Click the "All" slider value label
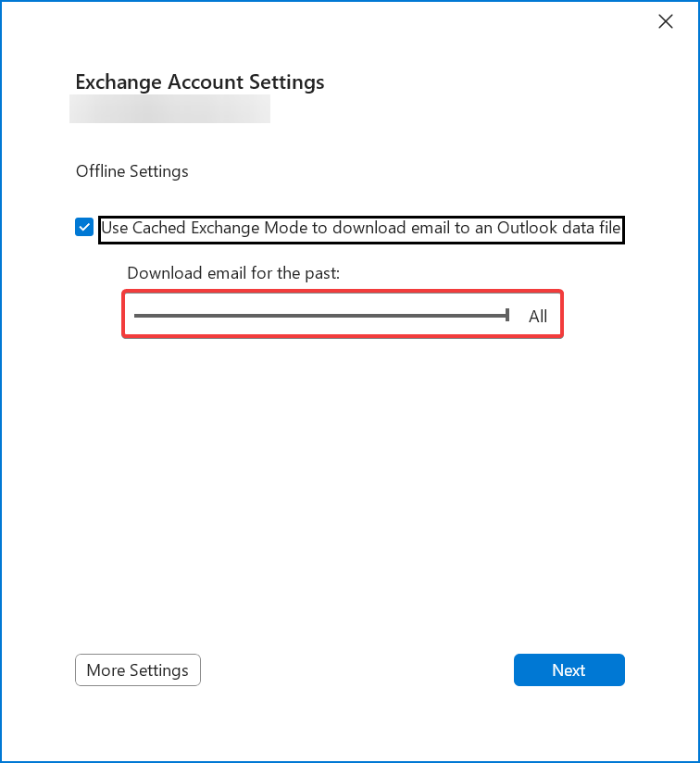Screen dimensions: 700x763 (538, 317)
